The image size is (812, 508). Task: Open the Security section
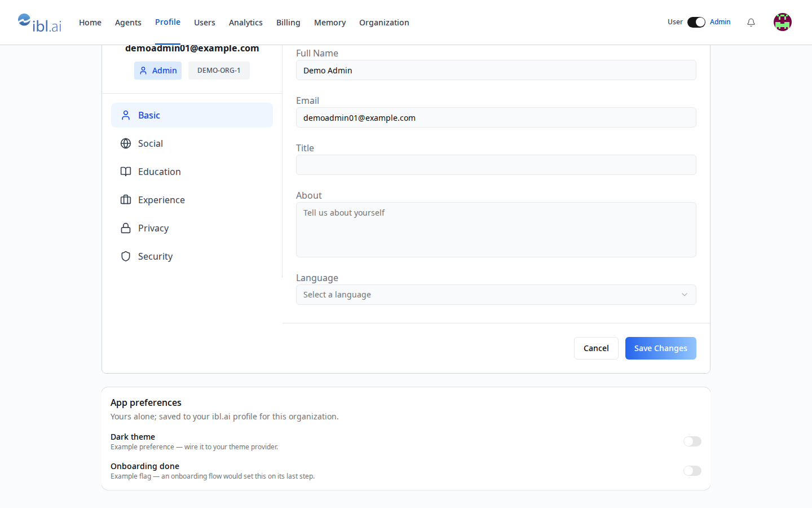tap(192, 256)
